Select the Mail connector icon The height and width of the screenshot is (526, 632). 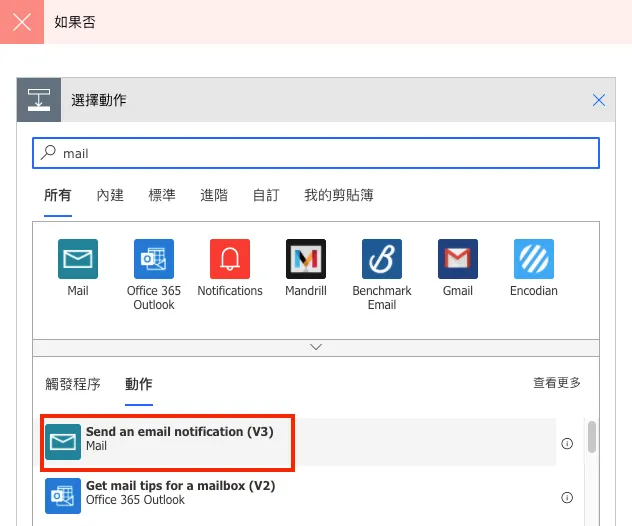point(78,259)
